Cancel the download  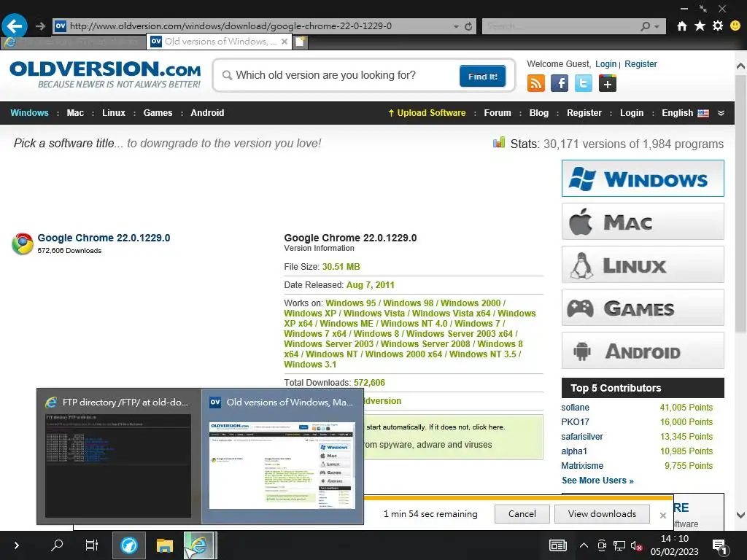pos(522,514)
